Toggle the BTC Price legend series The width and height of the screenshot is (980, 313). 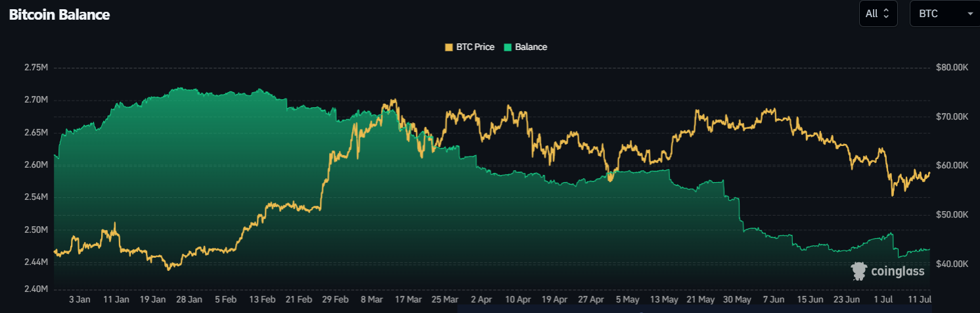pyautogui.click(x=470, y=47)
